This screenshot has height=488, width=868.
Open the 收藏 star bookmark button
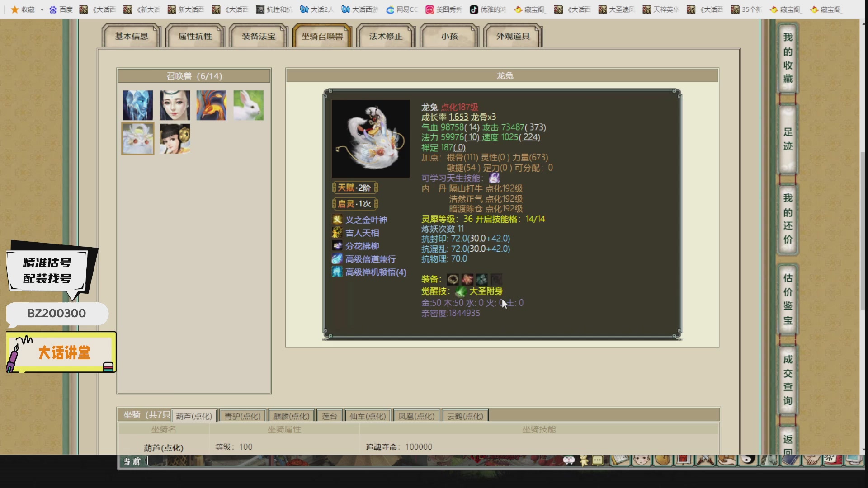click(x=23, y=9)
